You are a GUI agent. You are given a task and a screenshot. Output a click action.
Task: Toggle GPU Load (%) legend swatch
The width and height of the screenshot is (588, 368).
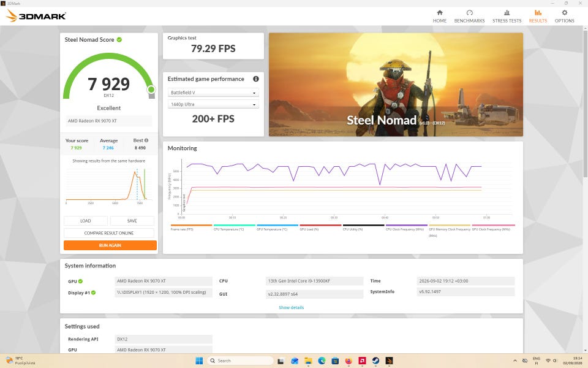tap(320, 225)
